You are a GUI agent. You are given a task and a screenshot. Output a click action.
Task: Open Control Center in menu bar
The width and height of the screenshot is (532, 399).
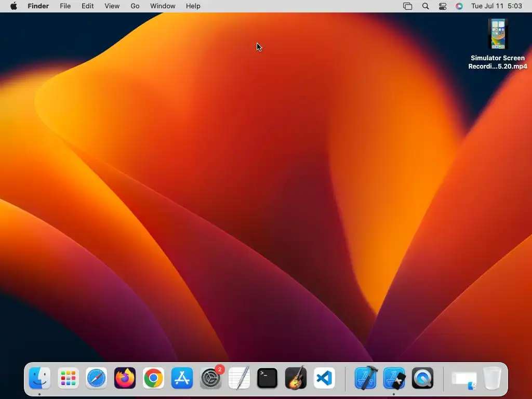point(443,6)
